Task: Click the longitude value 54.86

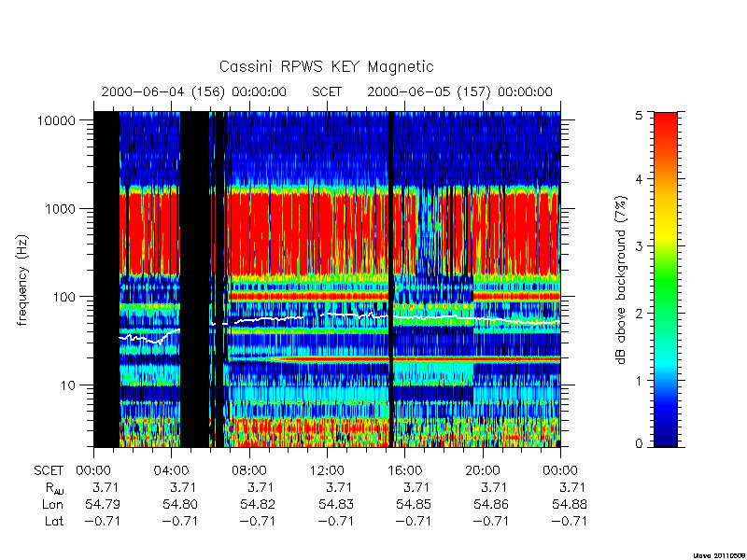Action: point(491,504)
